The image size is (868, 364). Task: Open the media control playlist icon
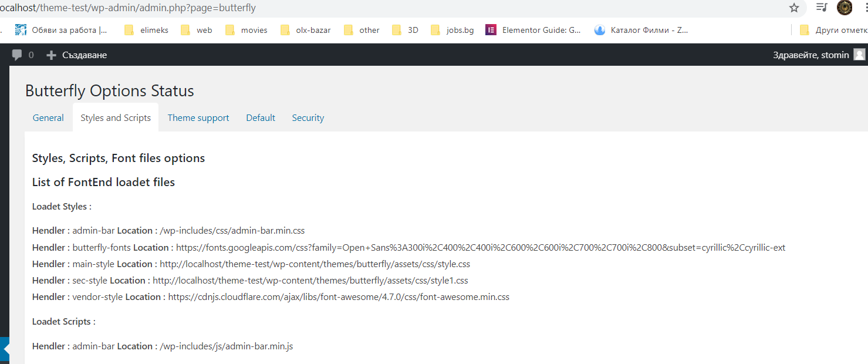coord(822,8)
